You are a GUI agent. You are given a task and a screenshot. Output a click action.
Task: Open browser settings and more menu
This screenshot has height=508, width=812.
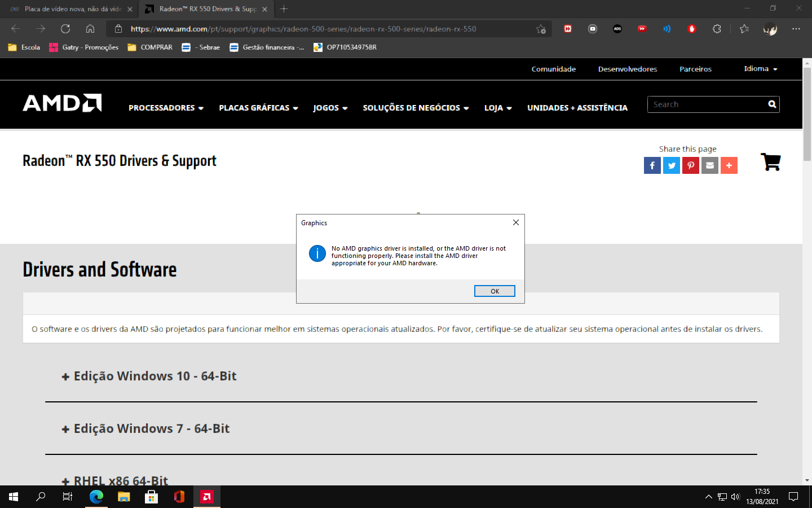click(x=796, y=29)
